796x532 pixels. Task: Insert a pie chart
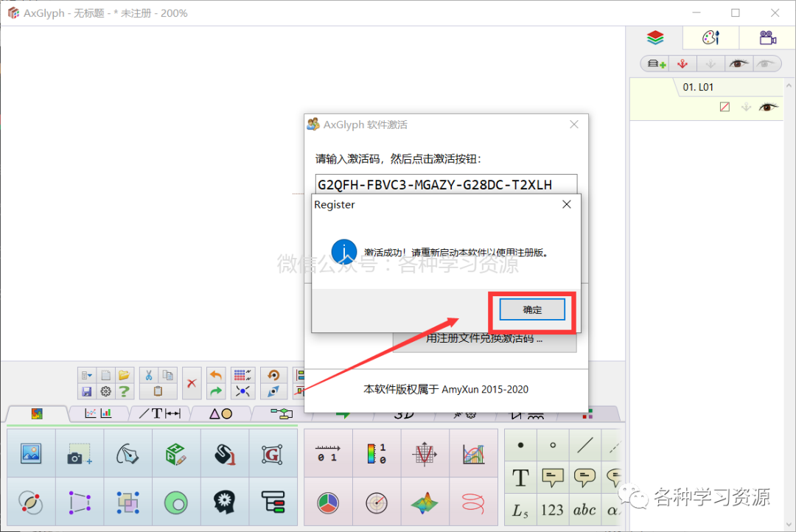click(328, 503)
